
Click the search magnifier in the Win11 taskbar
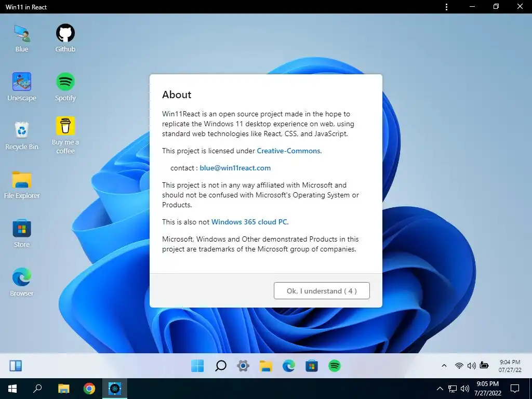(x=220, y=366)
